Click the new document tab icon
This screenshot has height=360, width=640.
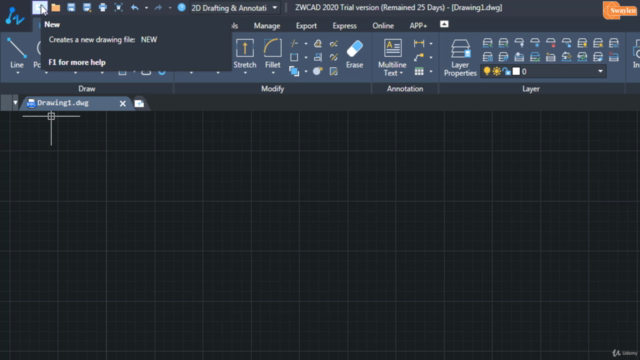coord(139,104)
